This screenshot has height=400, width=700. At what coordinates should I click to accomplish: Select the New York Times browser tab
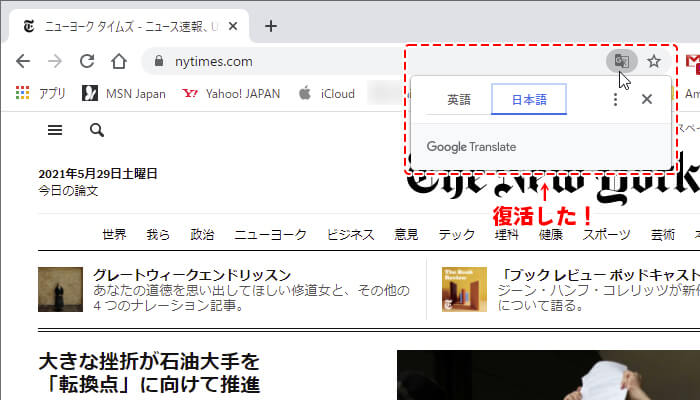(x=129, y=26)
